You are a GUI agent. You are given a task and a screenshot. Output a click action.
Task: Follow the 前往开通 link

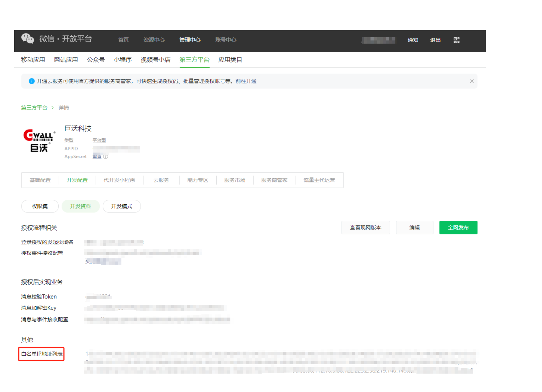pyautogui.click(x=246, y=81)
